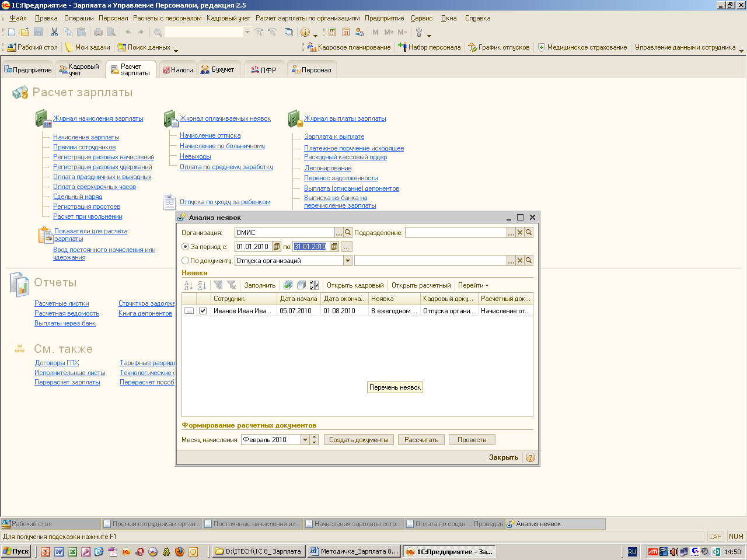The height and width of the screenshot is (560, 747).
Task: Click the M+ memory toolbar icon
Action: (389, 32)
